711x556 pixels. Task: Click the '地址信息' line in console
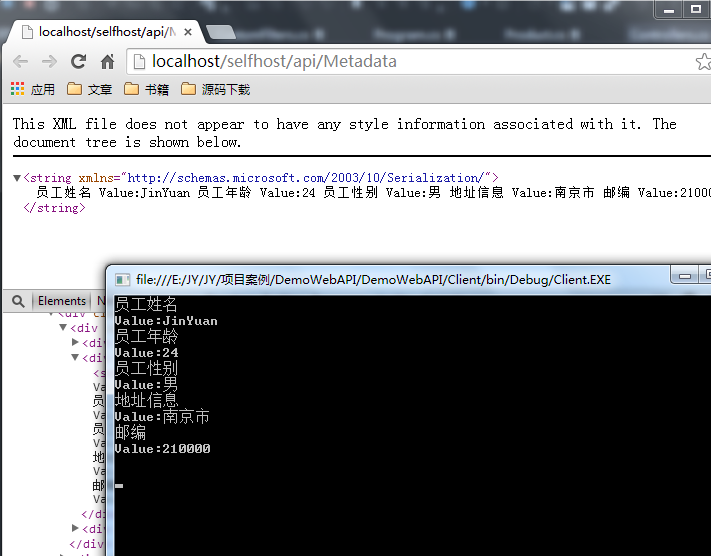click(x=146, y=400)
